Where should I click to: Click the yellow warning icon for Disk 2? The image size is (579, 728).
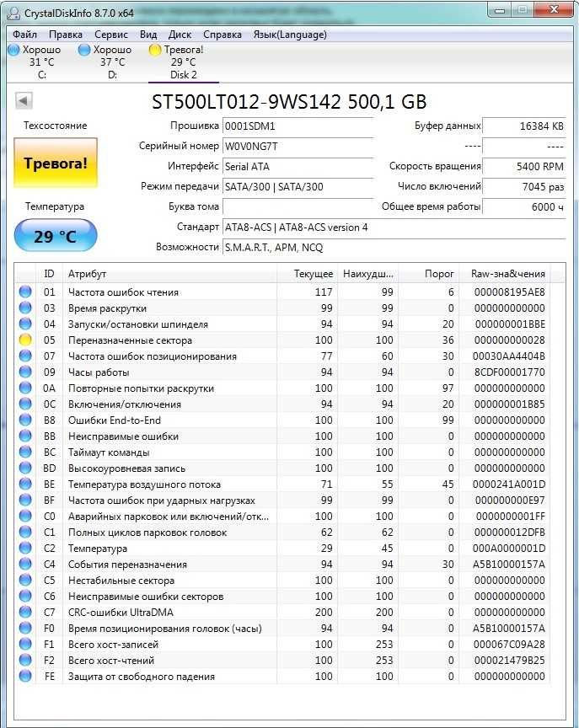tap(155, 50)
